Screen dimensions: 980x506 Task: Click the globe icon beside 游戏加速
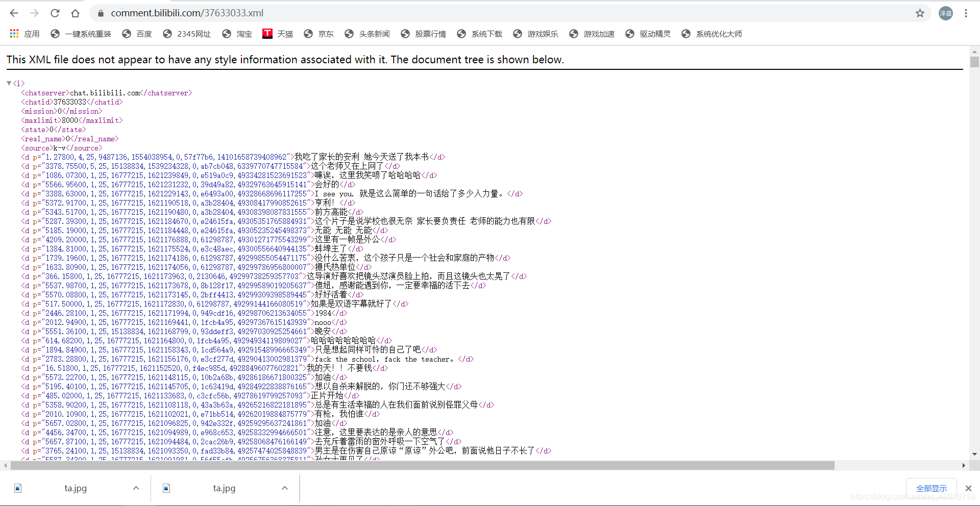[x=574, y=34]
